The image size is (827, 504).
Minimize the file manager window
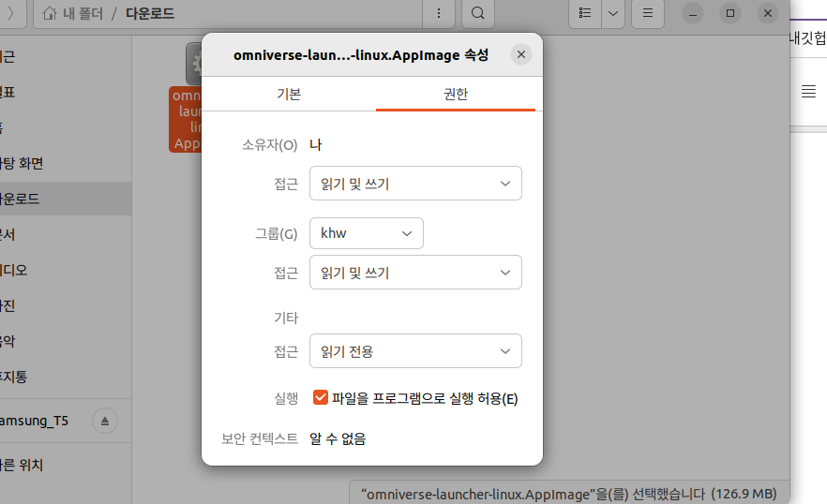pyautogui.click(x=693, y=13)
